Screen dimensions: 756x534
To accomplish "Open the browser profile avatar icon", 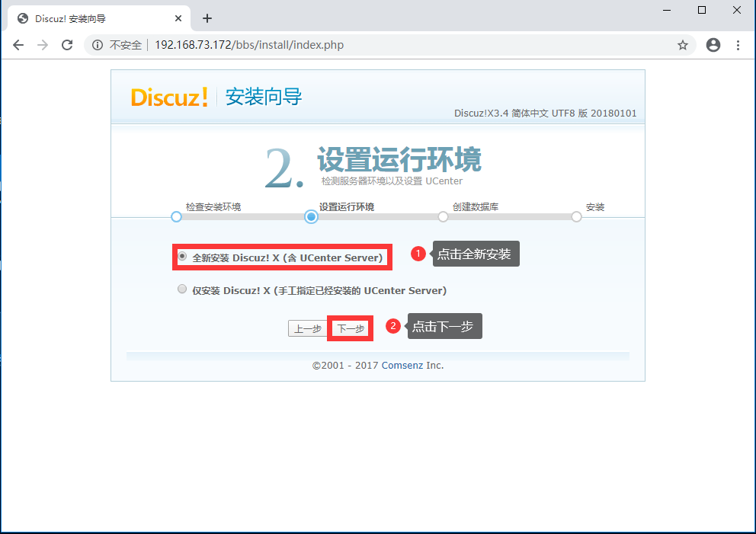I will coord(713,45).
